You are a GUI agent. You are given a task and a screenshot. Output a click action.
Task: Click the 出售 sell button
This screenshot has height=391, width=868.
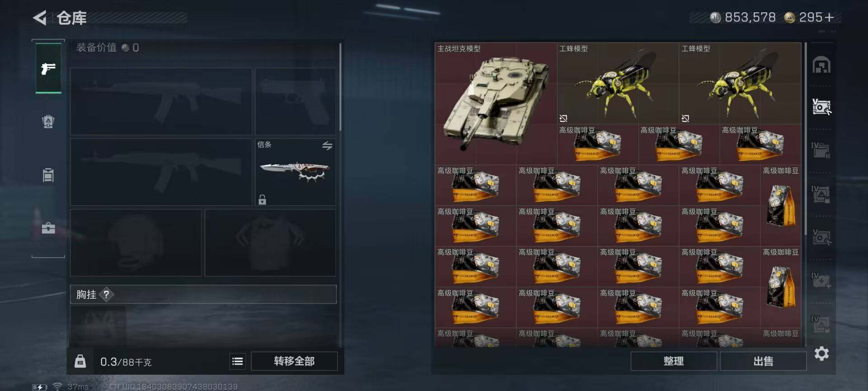point(763,361)
